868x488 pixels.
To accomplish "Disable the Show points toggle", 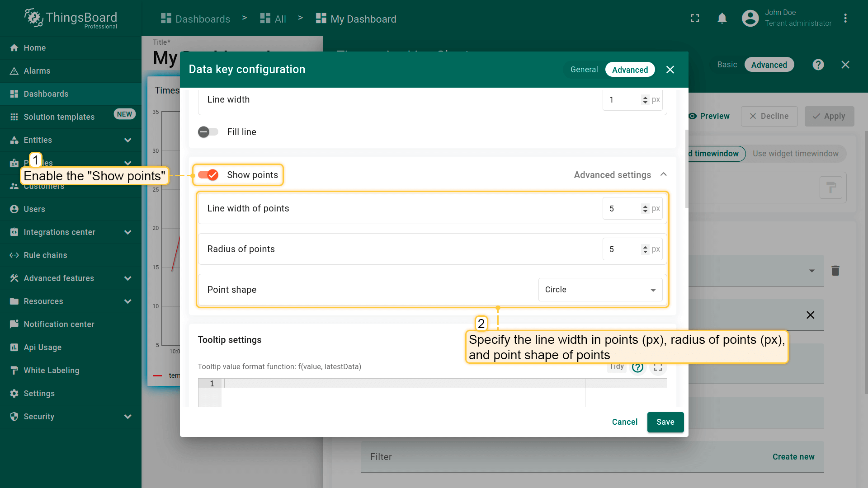I will [x=208, y=175].
